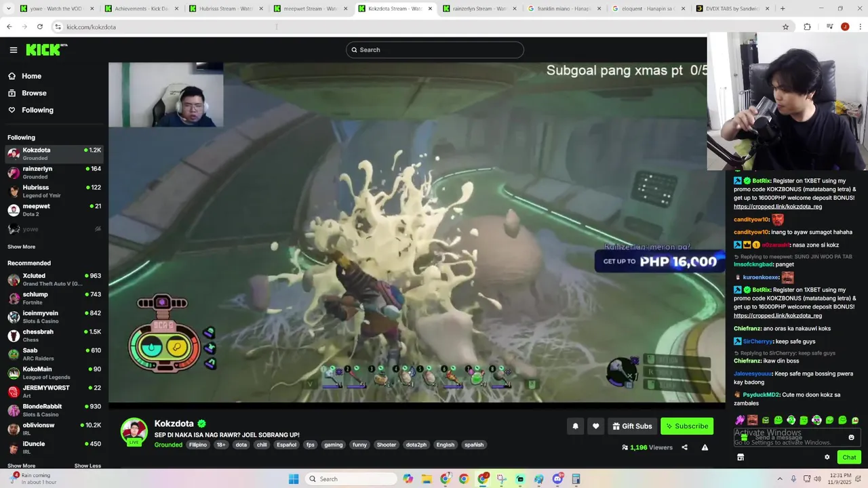Open browser extensions puzzle icon

coord(807,26)
